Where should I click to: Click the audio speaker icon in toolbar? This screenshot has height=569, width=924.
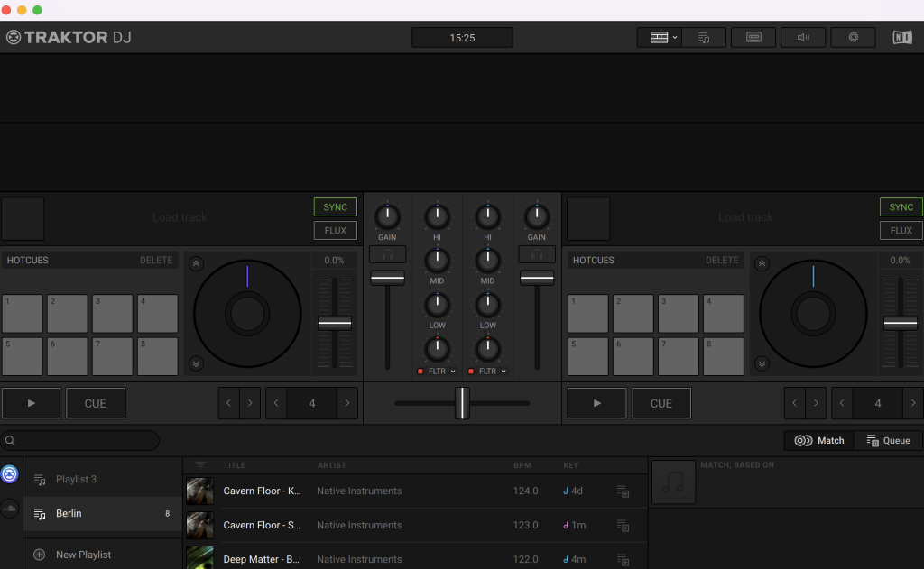(803, 37)
